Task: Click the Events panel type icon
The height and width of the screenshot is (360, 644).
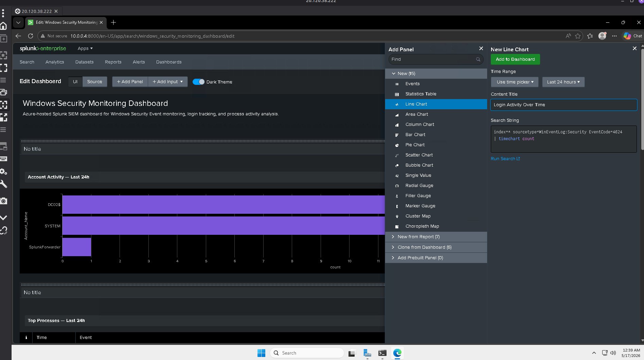Action: [397, 84]
